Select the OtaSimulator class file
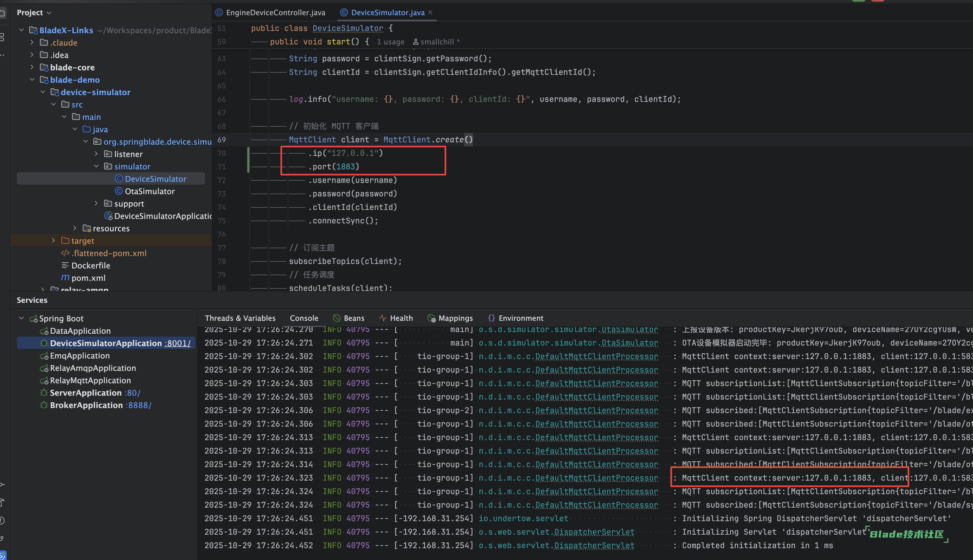 [x=149, y=191]
